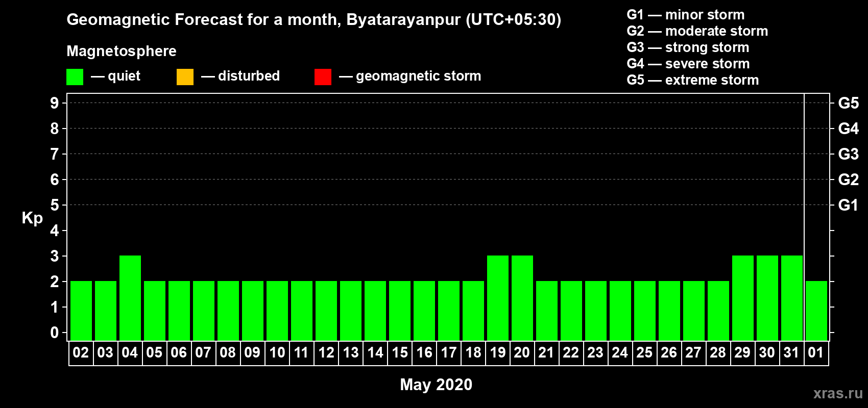Screen dimensions: 868x408
Task: Click the Kp value 5 axis label
Action: click(x=55, y=205)
